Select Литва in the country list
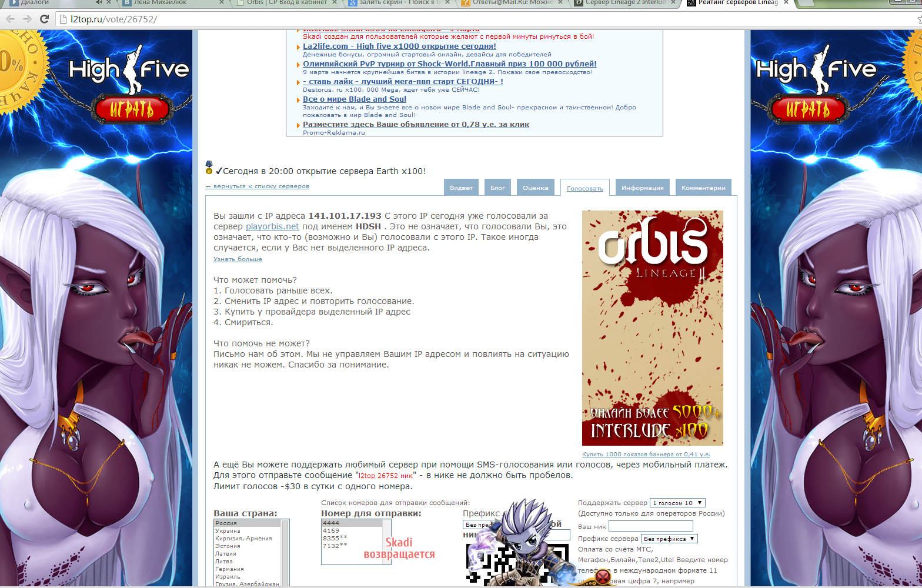922x588 pixels. 247,561
